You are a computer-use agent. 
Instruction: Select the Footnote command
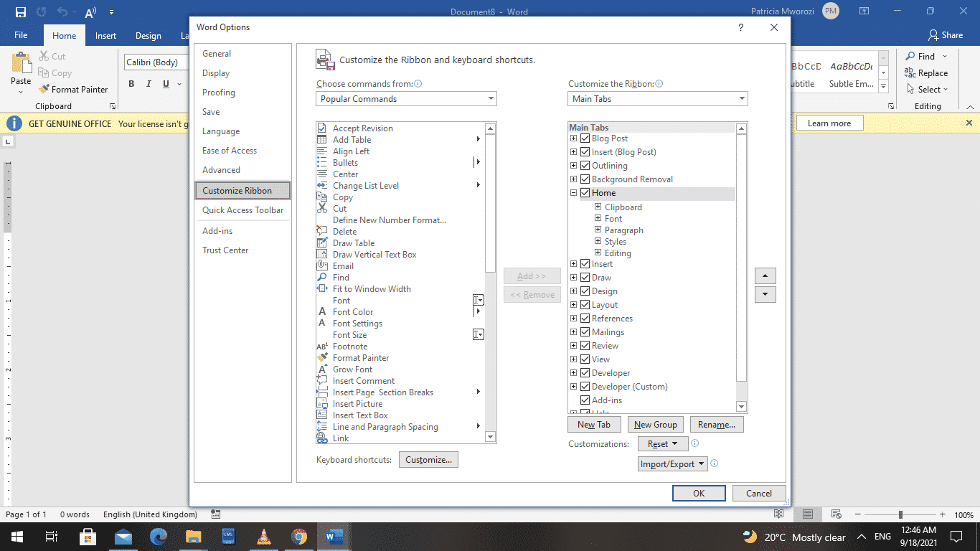pos(349,346)
